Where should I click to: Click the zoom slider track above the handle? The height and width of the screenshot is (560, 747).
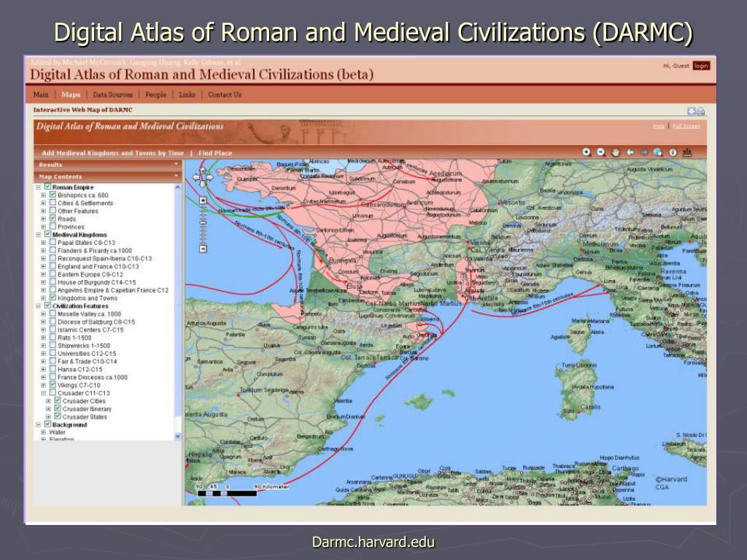(x=203, y=212)
